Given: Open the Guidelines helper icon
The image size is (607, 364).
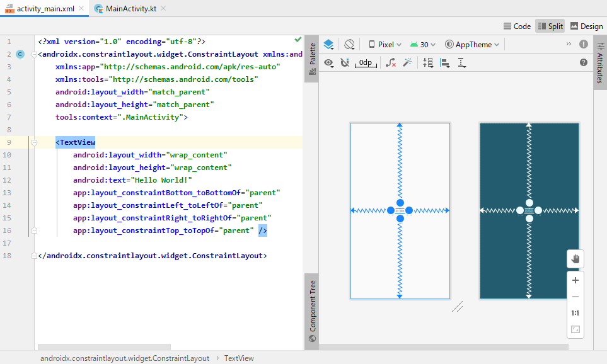Looking at the screenshot, I should pyautogui.click(x=462, y=63).
